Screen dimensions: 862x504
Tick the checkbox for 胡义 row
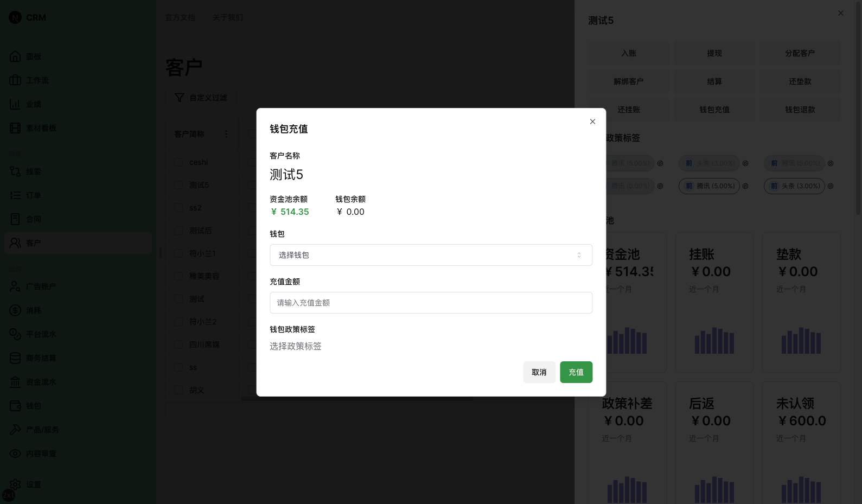[178, 390]
